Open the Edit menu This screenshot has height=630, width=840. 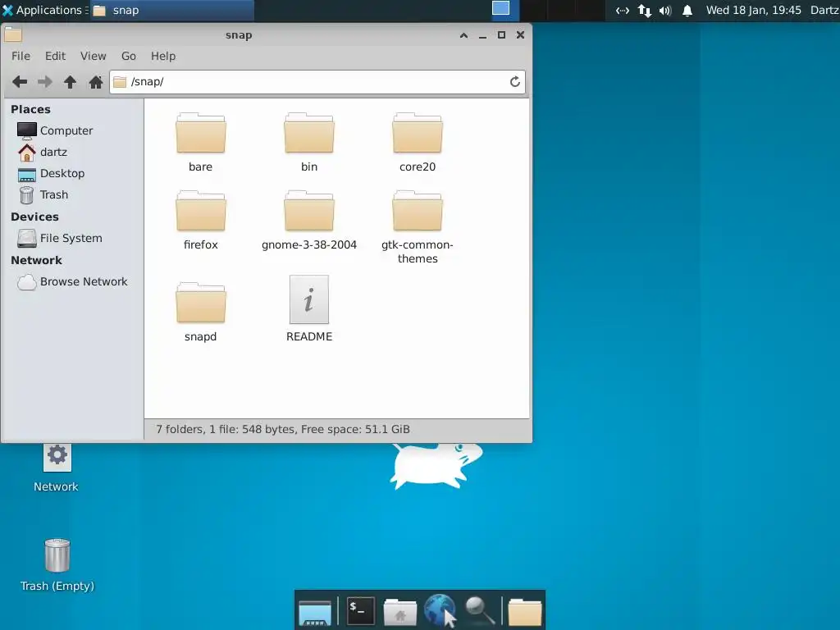(x=55, y=57)
